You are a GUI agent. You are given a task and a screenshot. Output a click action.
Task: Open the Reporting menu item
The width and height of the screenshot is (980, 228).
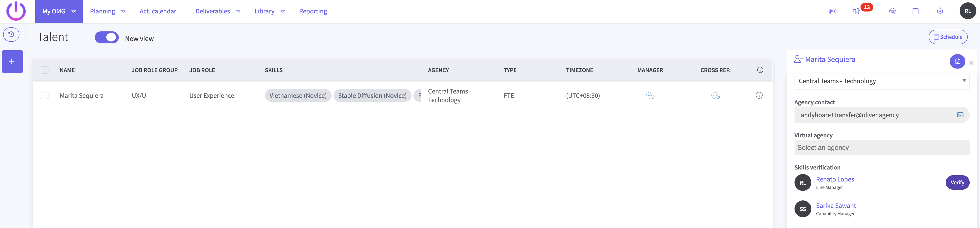(x=313, y=12)
